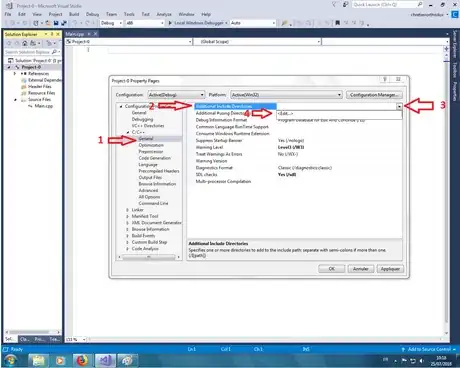Open Firefox from the Windows taskbar
Screen dimensions: 460x368
tap(82, 361)
